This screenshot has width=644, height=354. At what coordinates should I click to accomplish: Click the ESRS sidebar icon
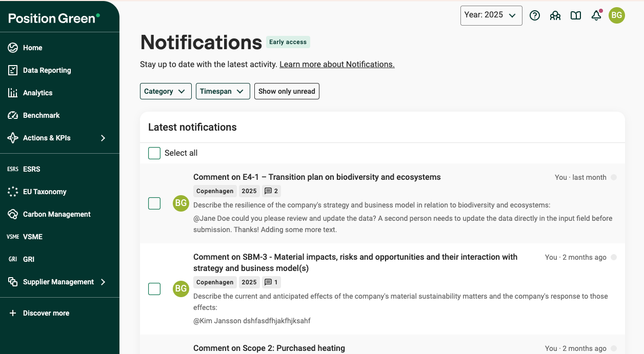click(x=13, y=169)
